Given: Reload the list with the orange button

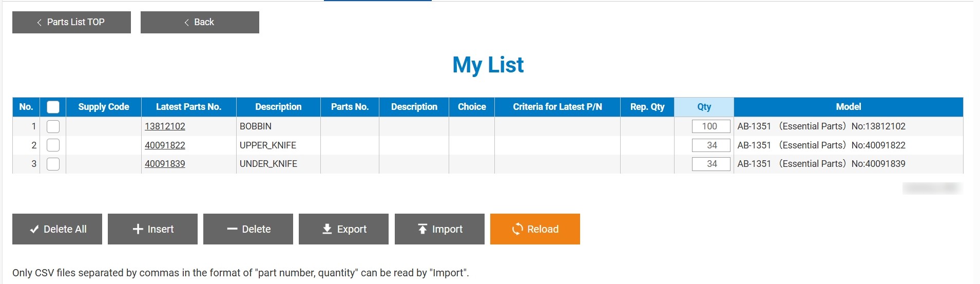Looking at the screenshot, I should [x=535, y=229].
